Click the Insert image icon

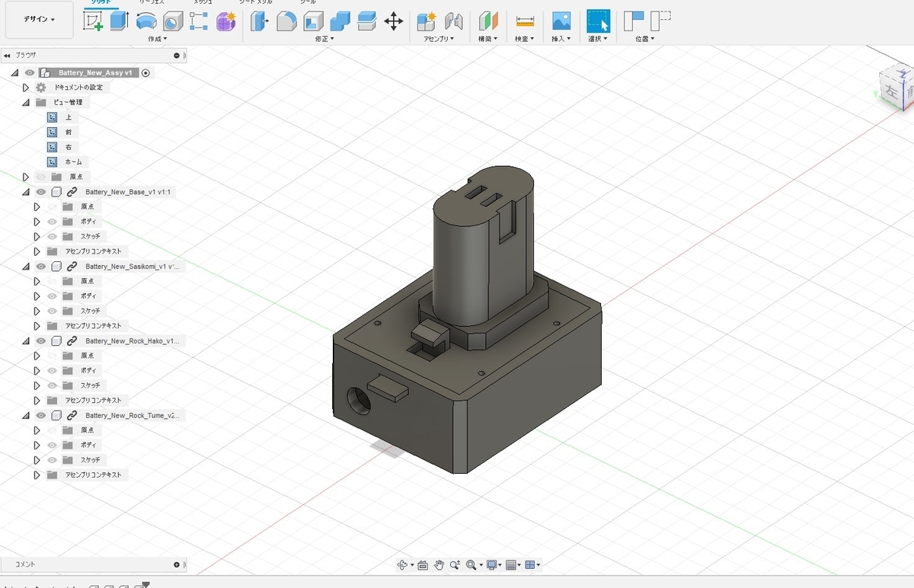561,21
